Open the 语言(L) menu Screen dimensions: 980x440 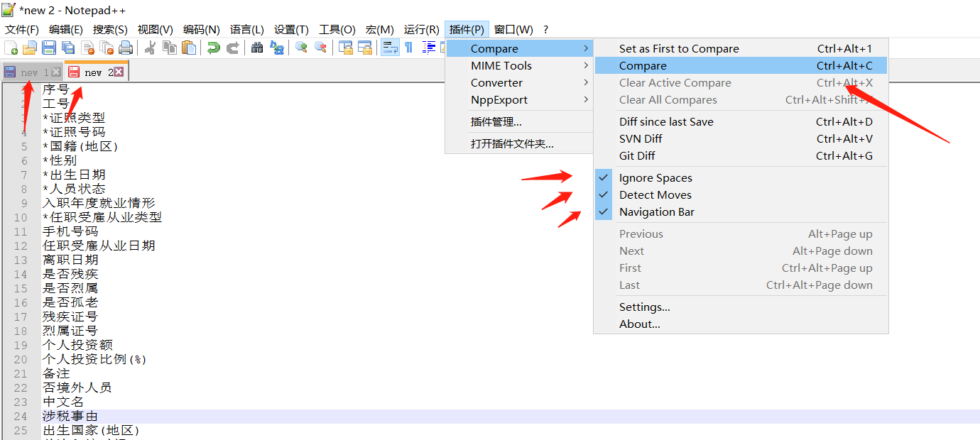247,30
